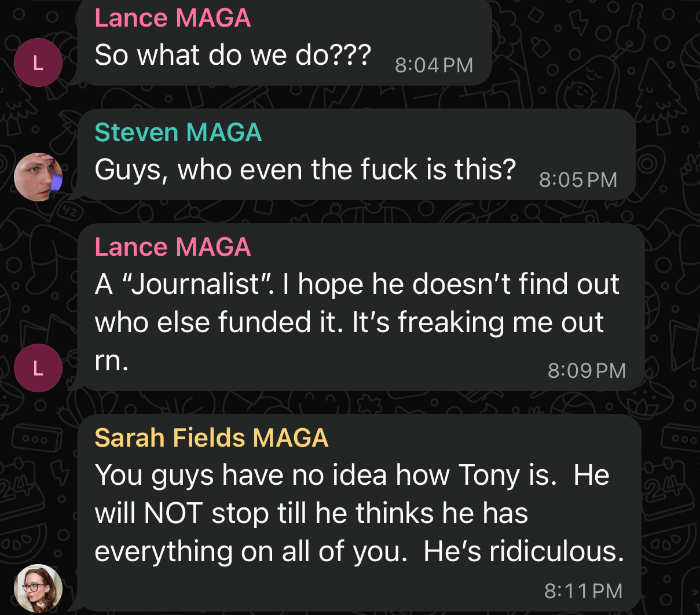The image size is (700, 615).
Task: Tap Lance MAGA name above Journalist message
Action: (173, 247)
